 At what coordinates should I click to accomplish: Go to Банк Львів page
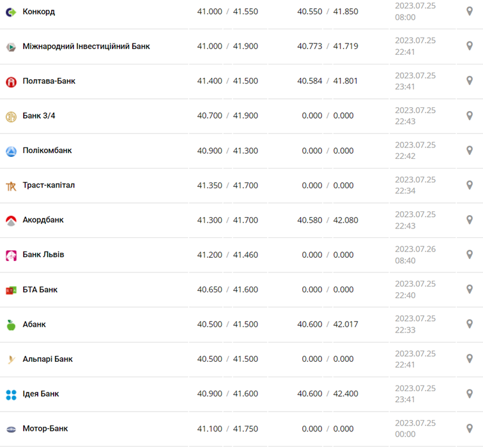pos(43,255)
